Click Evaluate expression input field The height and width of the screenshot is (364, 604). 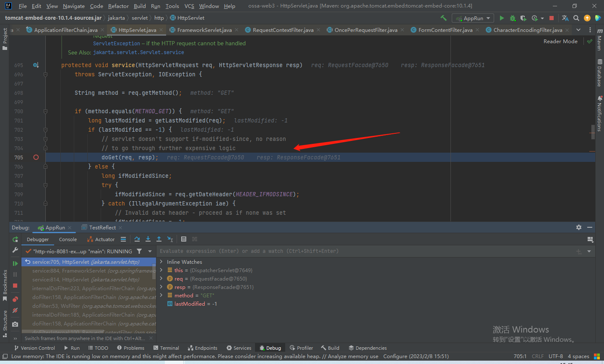coord(365,251)
